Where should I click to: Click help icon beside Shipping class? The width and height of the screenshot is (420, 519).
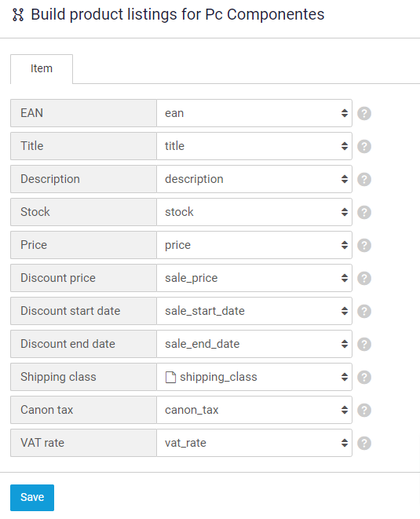(364, 377)
